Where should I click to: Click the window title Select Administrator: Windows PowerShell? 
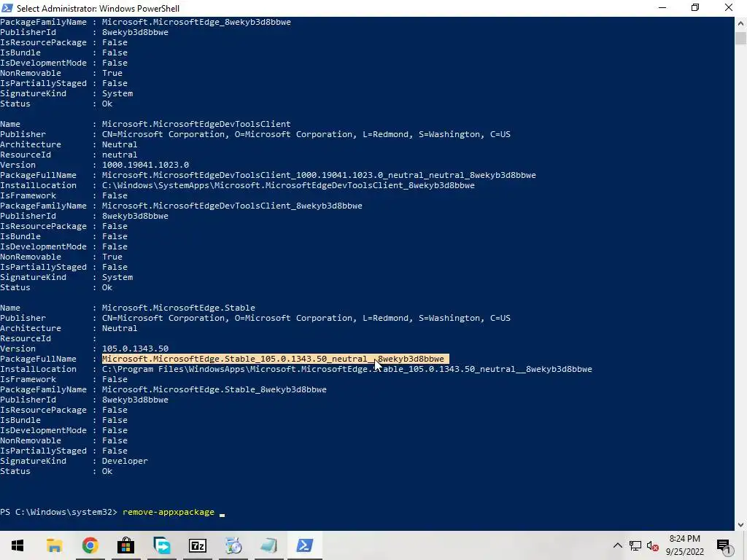coord(98,9)
